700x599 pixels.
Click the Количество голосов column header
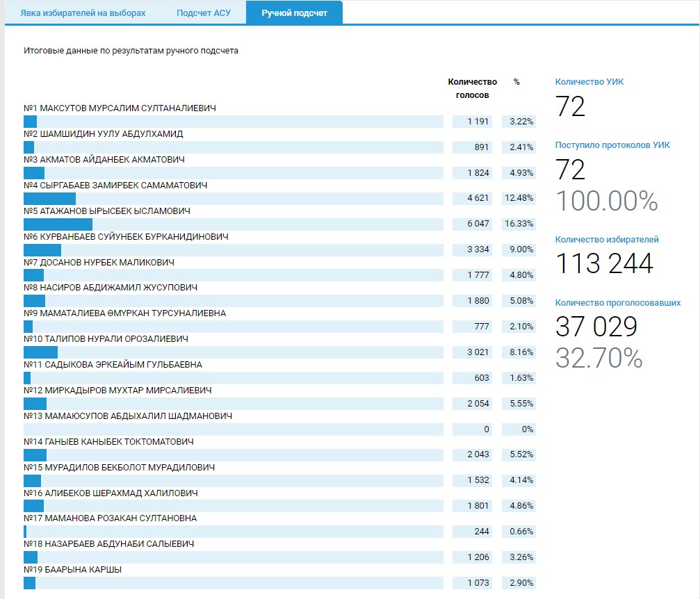click(x=473, y=88)
